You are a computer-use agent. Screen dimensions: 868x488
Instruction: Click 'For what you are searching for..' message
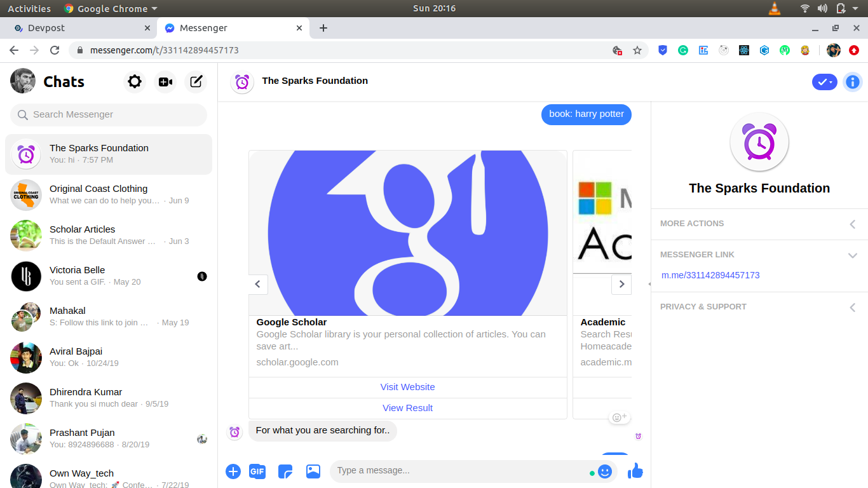[x=323, y=431]
